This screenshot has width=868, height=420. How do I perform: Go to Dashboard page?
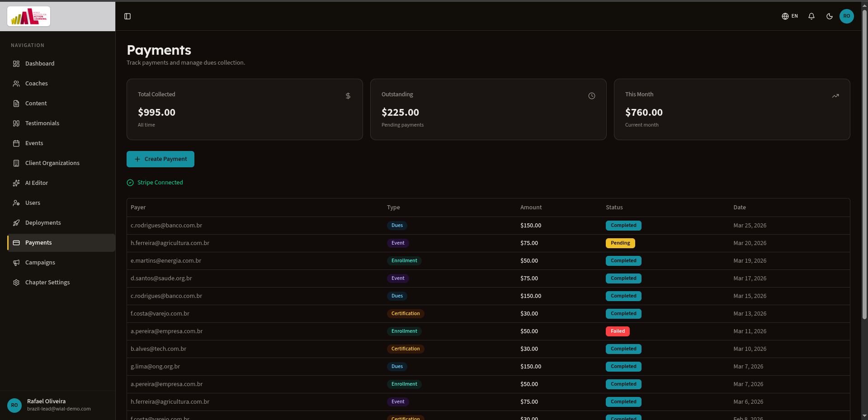(x=61, y=64)
